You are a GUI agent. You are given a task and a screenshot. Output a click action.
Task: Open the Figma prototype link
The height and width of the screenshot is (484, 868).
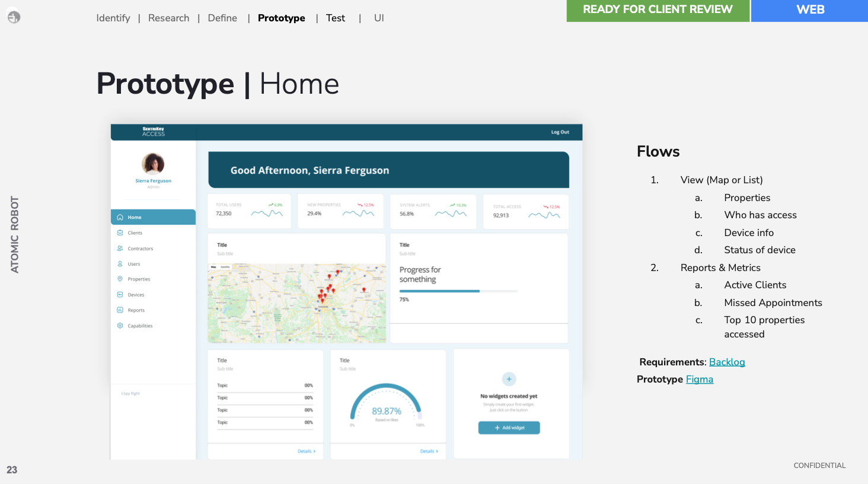(700, 380)
